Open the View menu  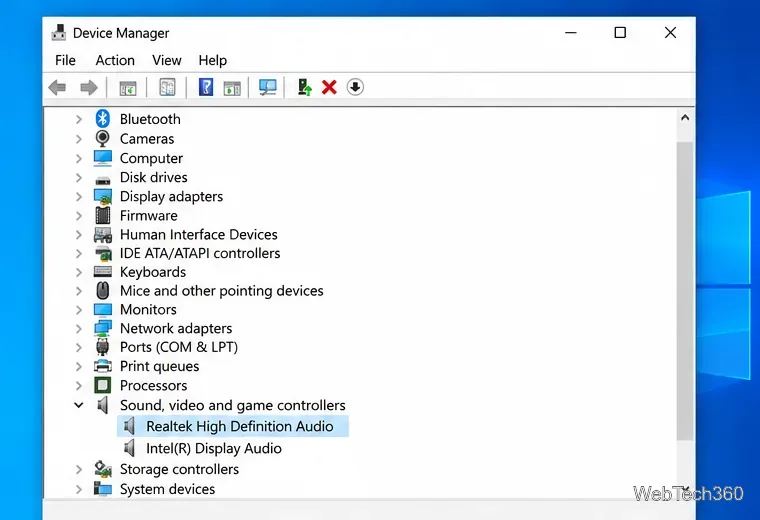pyautogui.click(x=167, y=60)
